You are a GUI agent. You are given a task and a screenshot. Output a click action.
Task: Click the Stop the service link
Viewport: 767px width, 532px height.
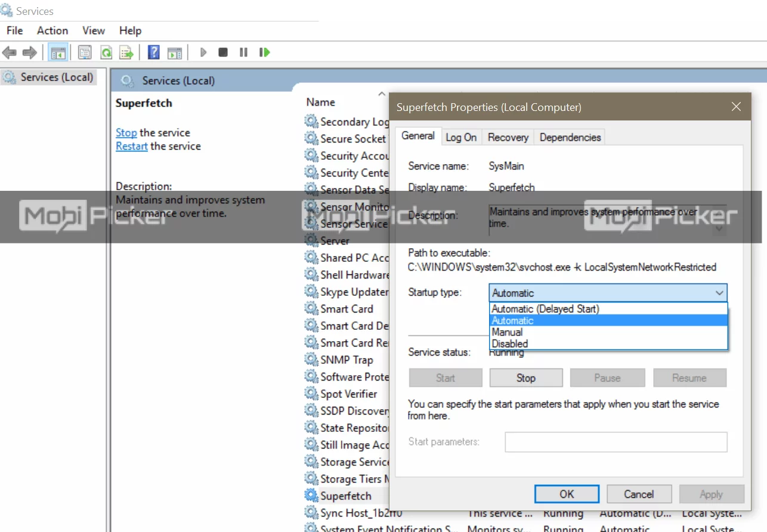tap(126, 132)
